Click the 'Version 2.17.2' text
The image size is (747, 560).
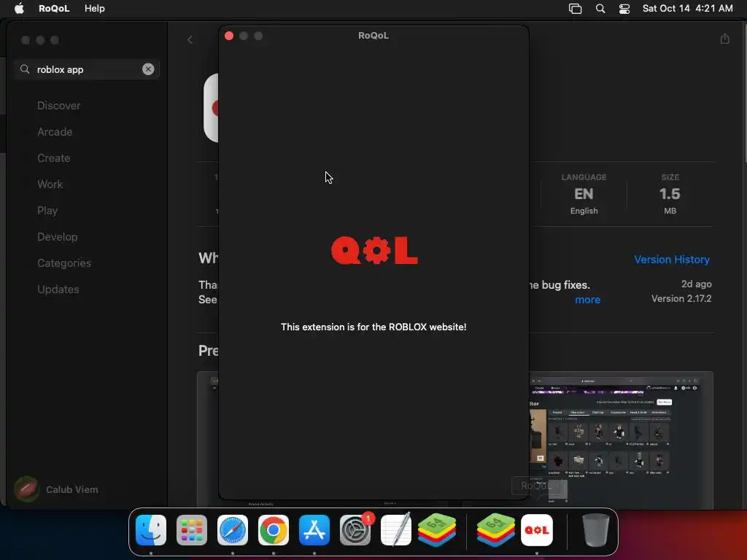pos(681,298)
